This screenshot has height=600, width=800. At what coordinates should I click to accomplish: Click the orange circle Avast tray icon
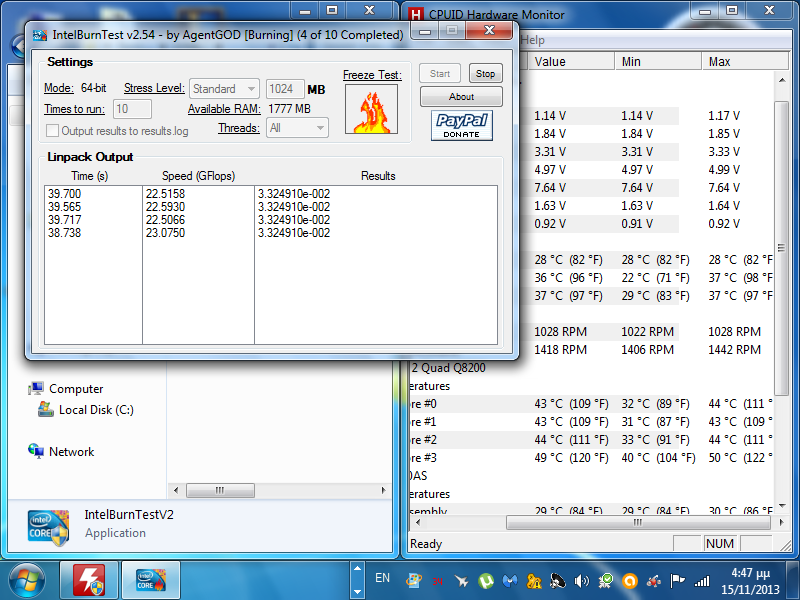630,581
